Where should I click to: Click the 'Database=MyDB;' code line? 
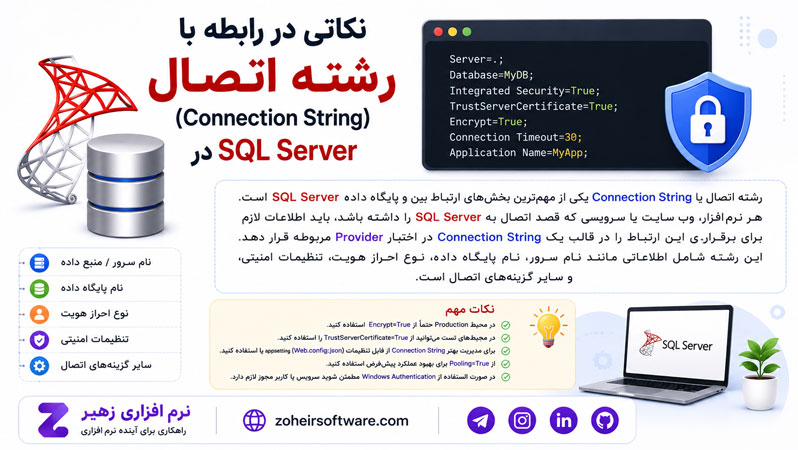coord(491,75)
